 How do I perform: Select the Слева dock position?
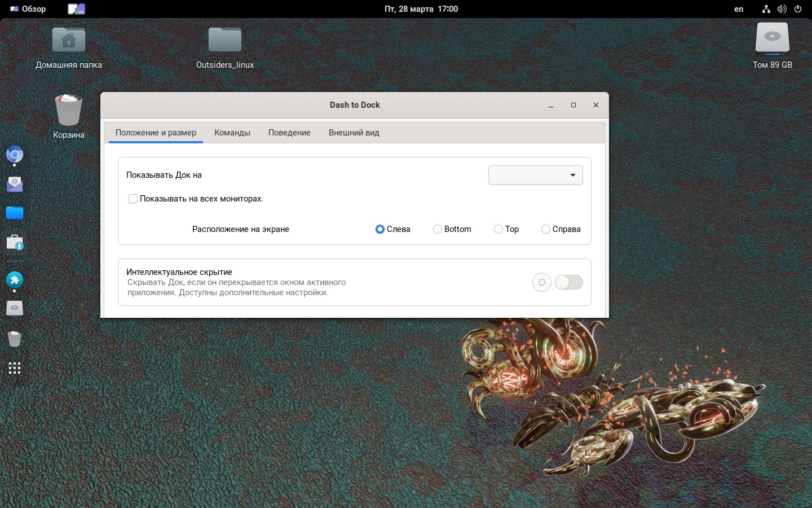pos(380,229)
